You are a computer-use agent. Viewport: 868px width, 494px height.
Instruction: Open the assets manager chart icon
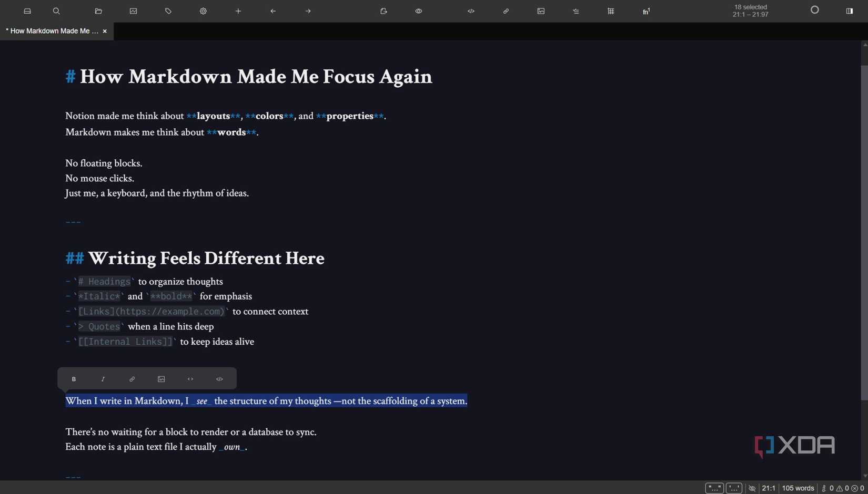click(134, 11)
